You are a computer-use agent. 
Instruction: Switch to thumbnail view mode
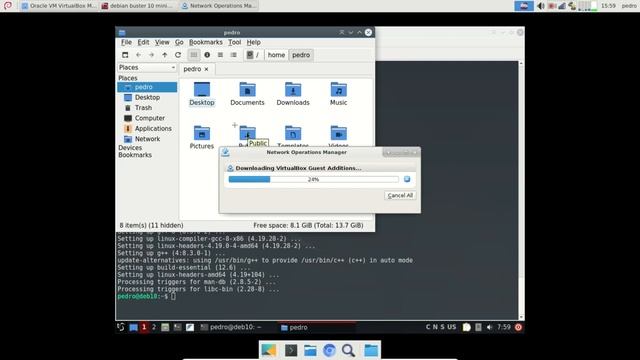(207, 55)
